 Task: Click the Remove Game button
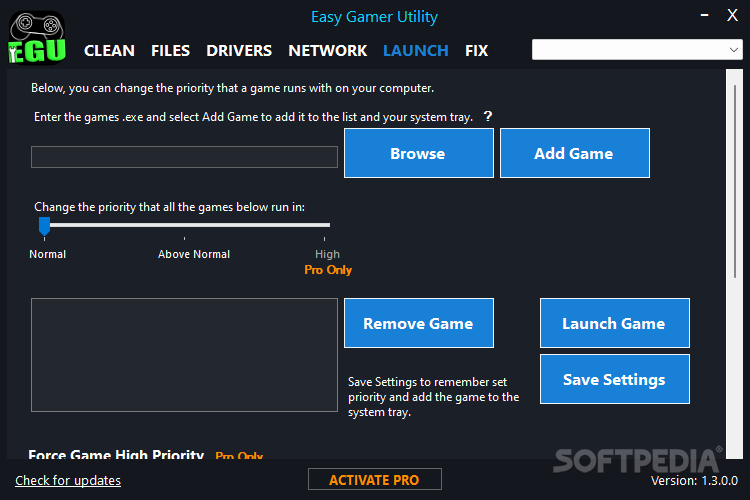pyautogui.click(x=419, y=323)
